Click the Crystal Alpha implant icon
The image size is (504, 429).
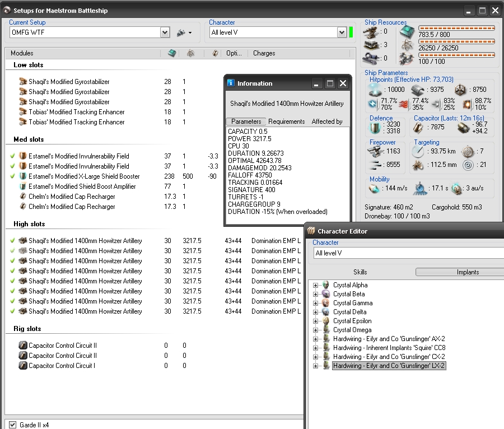[326, 285]
